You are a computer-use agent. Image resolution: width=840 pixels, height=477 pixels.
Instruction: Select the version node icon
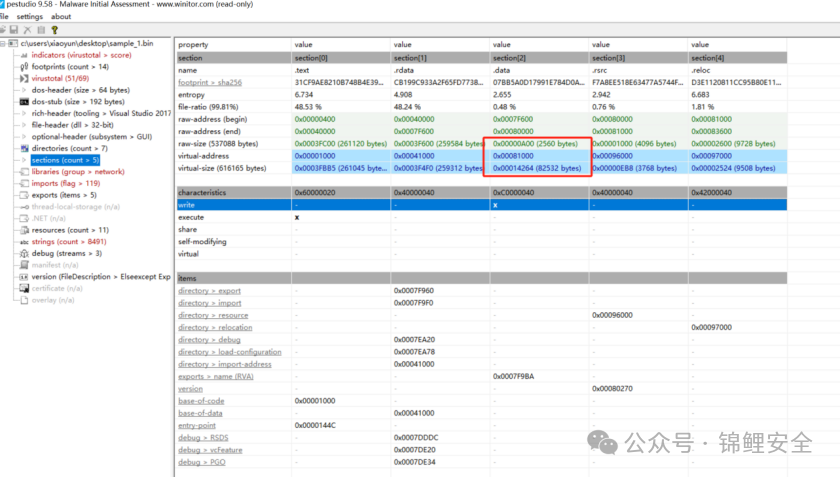pos(24,277)
